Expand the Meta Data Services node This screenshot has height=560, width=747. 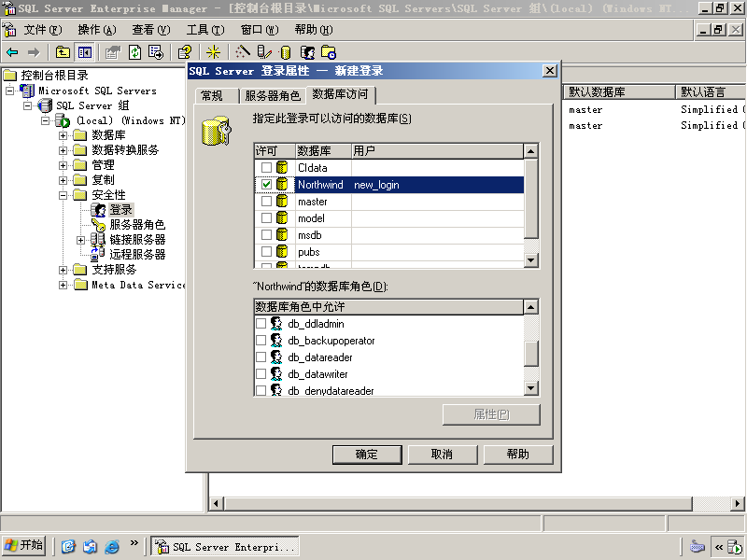pos(63,286)
